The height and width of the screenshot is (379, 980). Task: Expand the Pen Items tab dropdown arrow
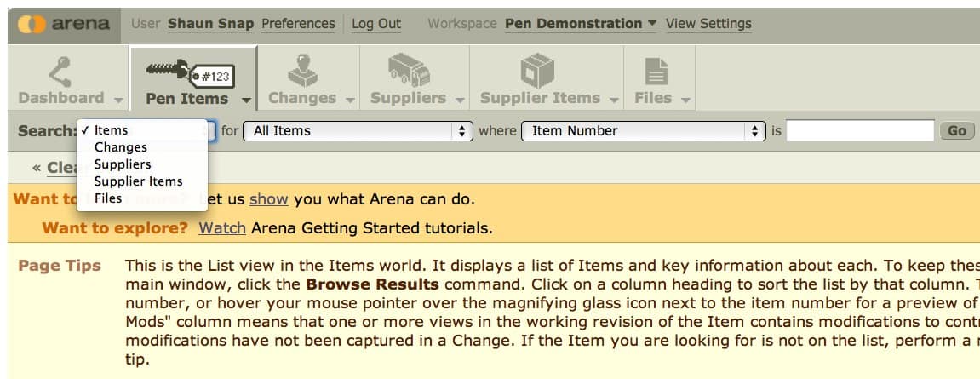[246, 100]
